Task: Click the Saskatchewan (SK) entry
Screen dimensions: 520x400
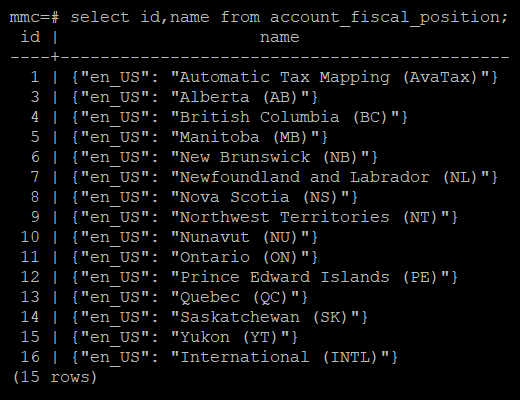Action: click(269, 317)
